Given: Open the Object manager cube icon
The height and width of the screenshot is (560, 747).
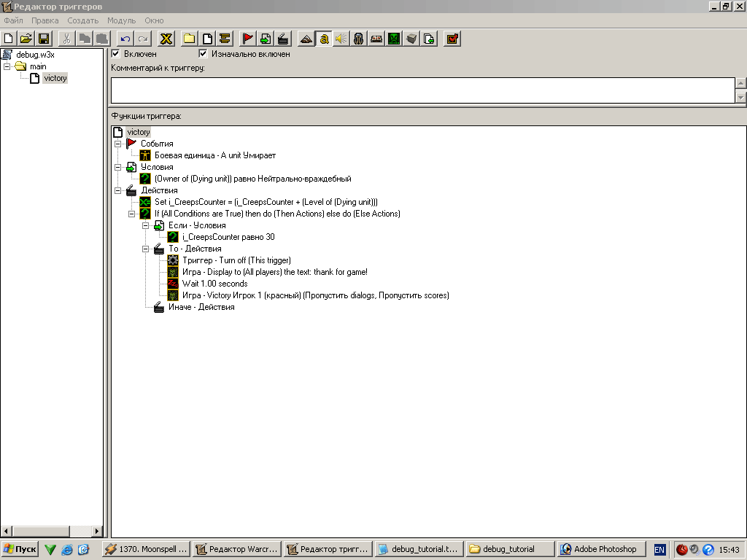Looking at the screenshot, I should [411, 39].
